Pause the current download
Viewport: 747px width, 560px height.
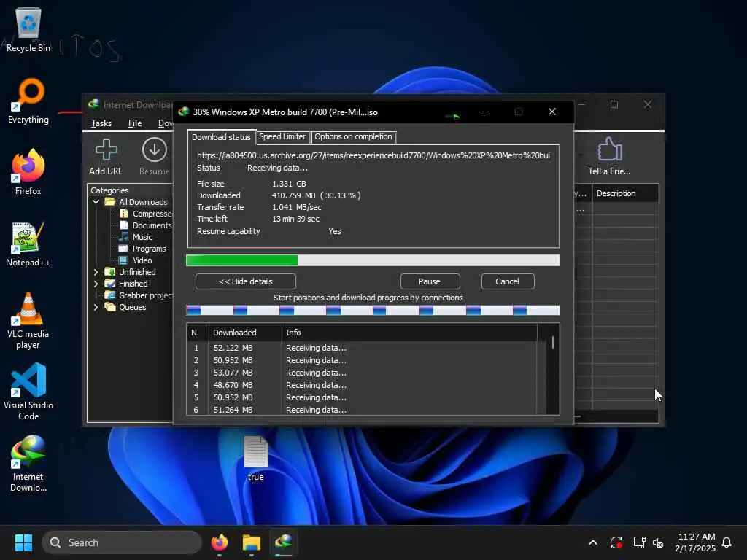pyautogui.click(x=430, y=281)
